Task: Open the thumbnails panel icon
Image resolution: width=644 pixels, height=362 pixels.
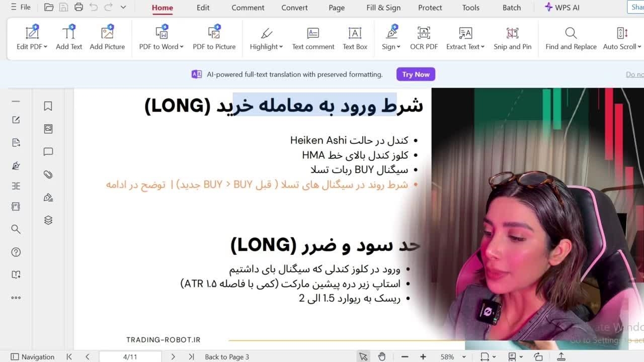Action: pos(48,129)
